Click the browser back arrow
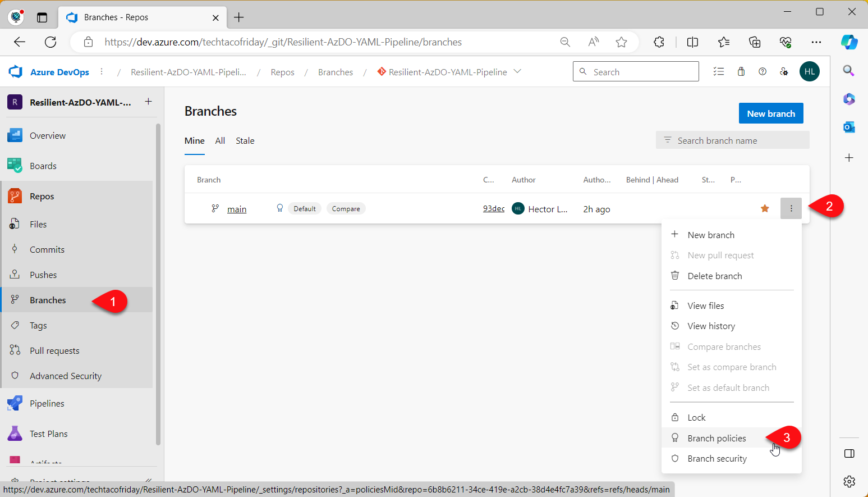This screenshot has width=868, height=497. point(20,42)
